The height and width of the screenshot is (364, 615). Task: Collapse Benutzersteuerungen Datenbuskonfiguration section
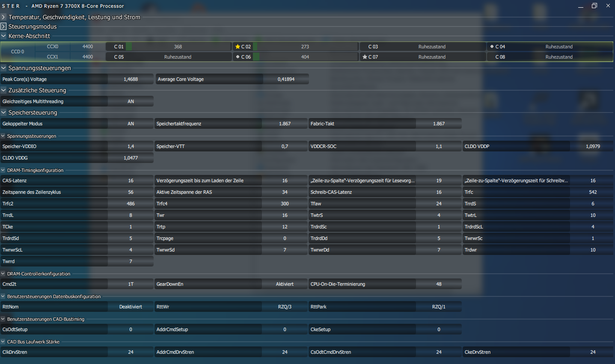pos(3,296)
